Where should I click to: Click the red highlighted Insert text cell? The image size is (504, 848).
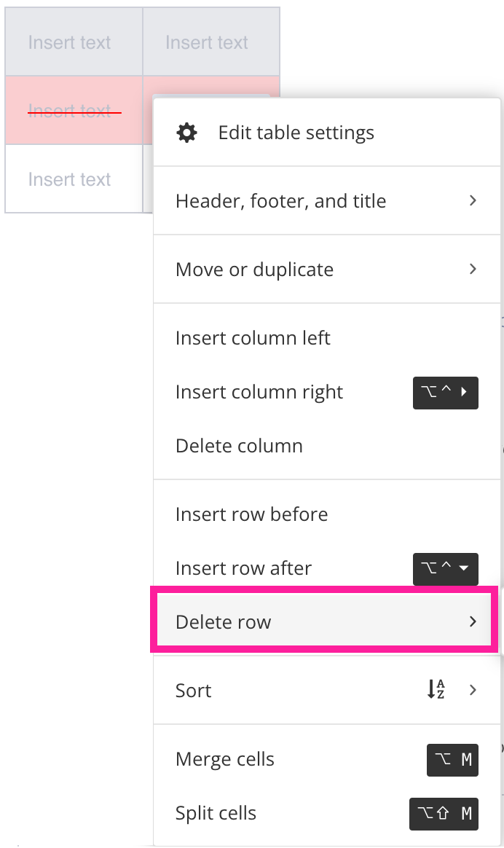click(x=69, y=109)
